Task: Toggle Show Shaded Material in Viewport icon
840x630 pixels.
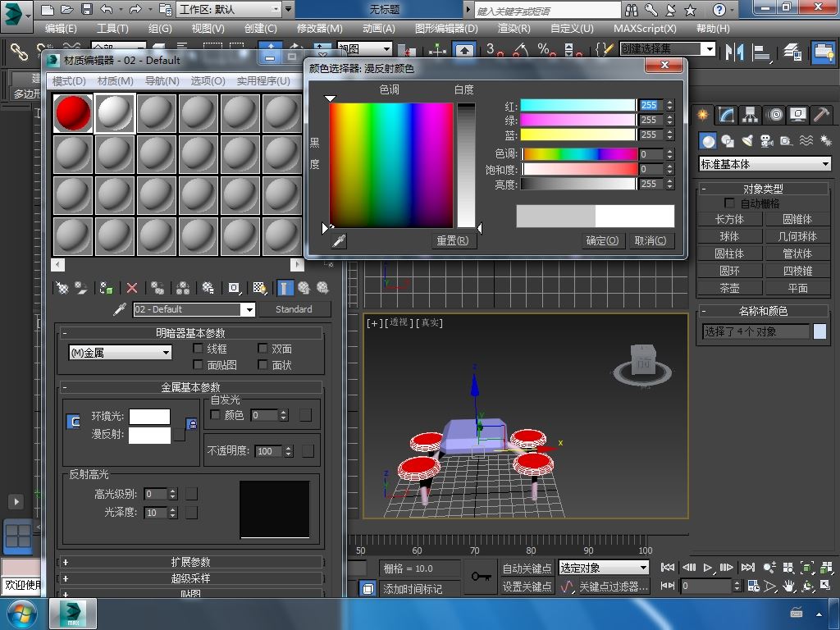Action: [260, 288]
